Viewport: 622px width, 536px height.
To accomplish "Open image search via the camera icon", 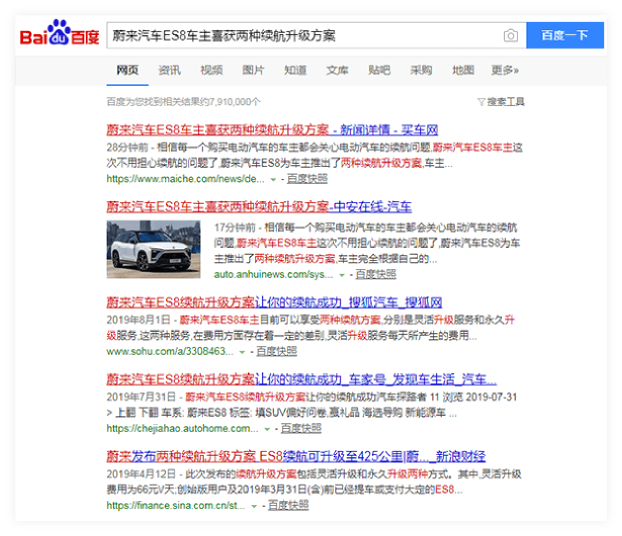I will (x=511, y=36).
